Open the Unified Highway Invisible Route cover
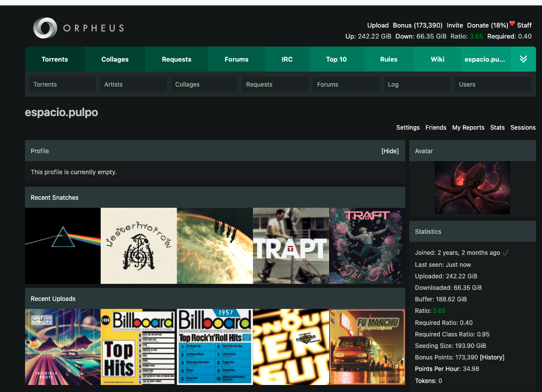Screen dimensions: 542x392 coord(63,347)
